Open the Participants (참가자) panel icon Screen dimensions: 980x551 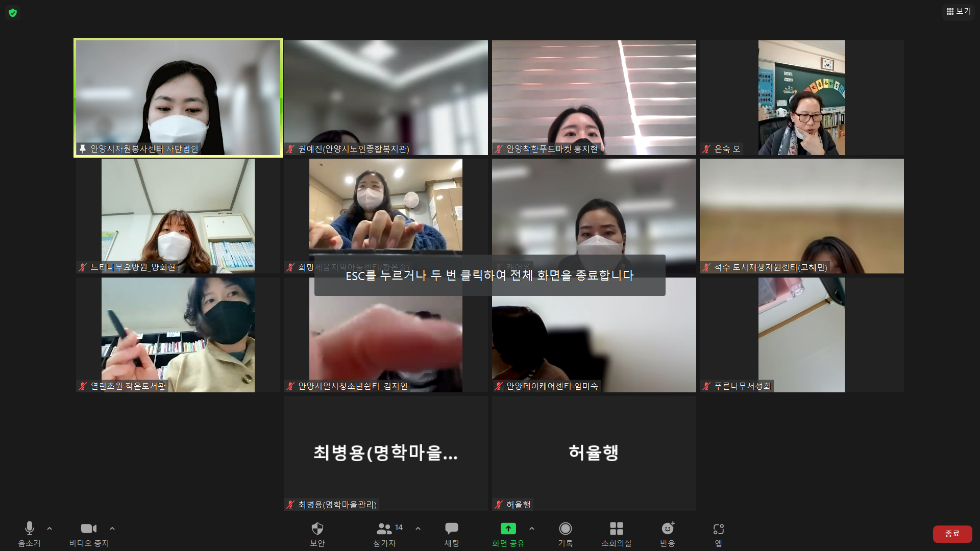pyautogui.click(x=384, y=529)
